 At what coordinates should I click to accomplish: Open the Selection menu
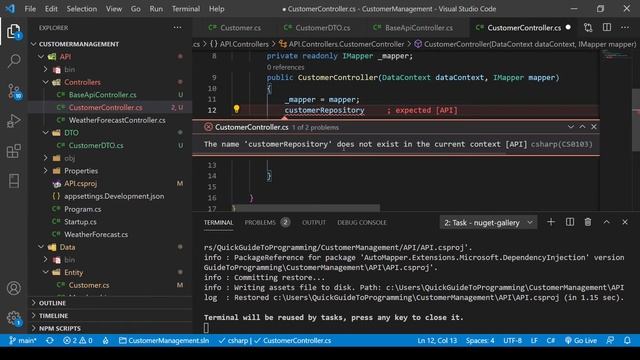[82, 9]
